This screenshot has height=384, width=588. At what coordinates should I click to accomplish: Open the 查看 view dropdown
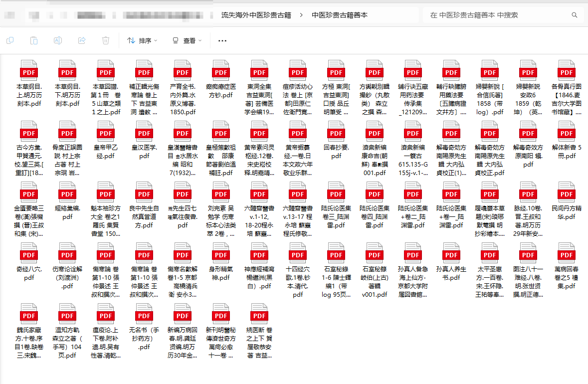point(185,40)
